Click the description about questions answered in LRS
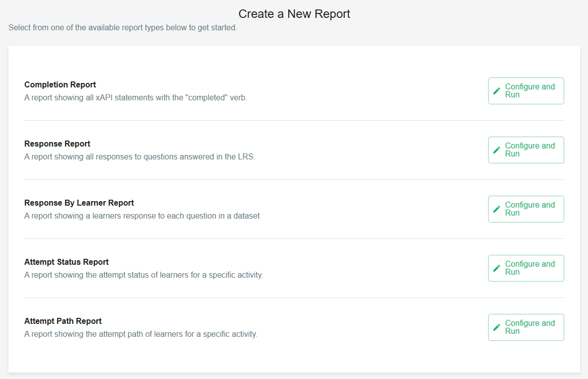Viewport: 588px width, 379px height. 139,157
